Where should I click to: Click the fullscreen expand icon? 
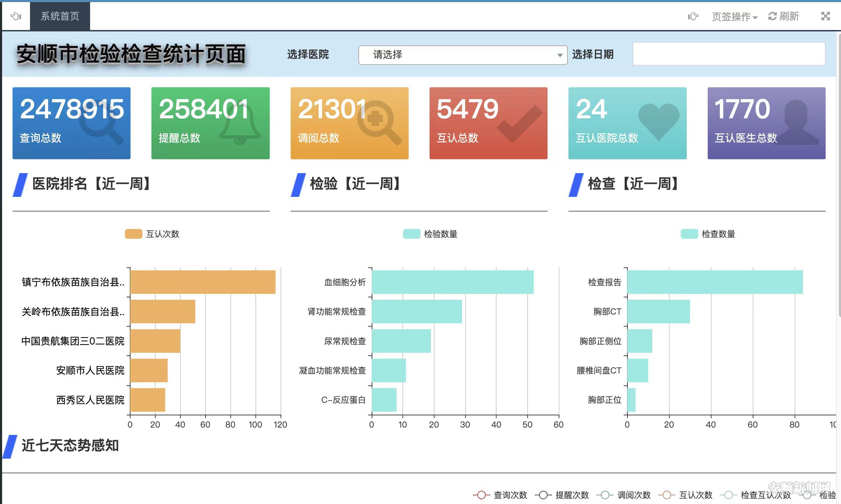coord(825,16)
